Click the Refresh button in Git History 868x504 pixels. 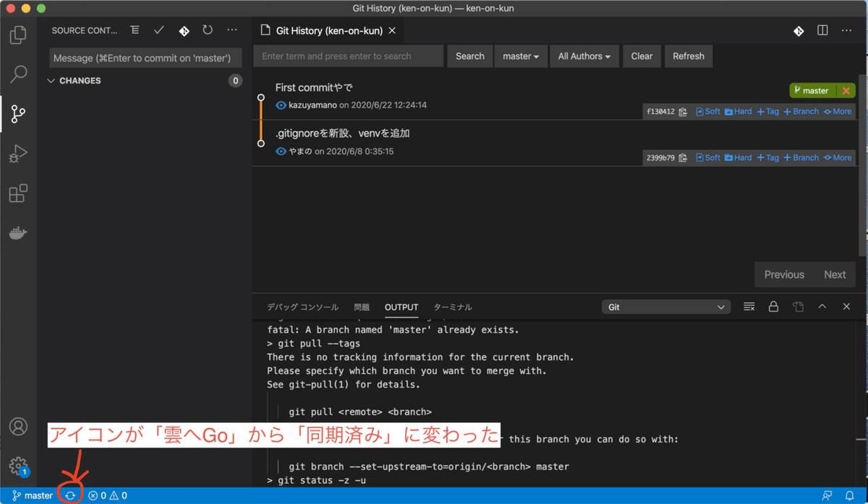[688, 56]
